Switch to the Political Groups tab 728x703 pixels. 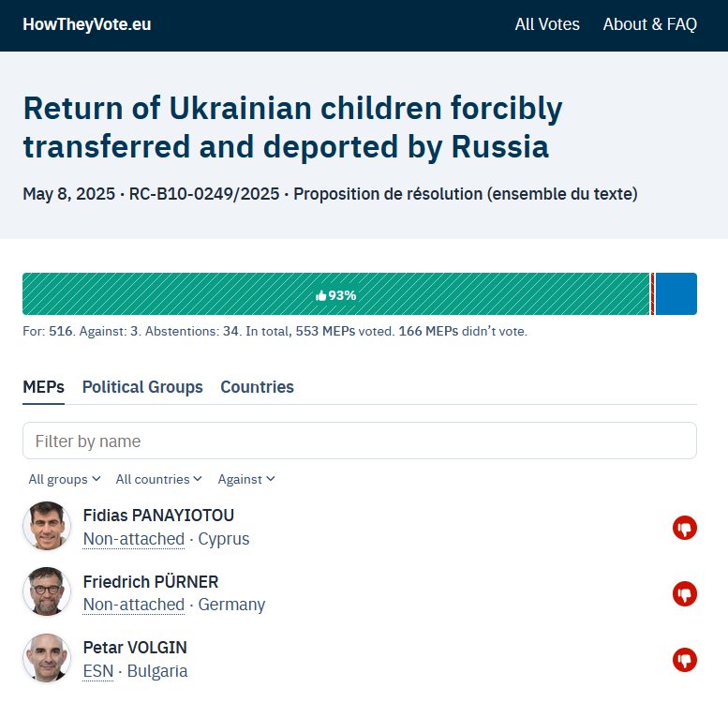[142, 387]
